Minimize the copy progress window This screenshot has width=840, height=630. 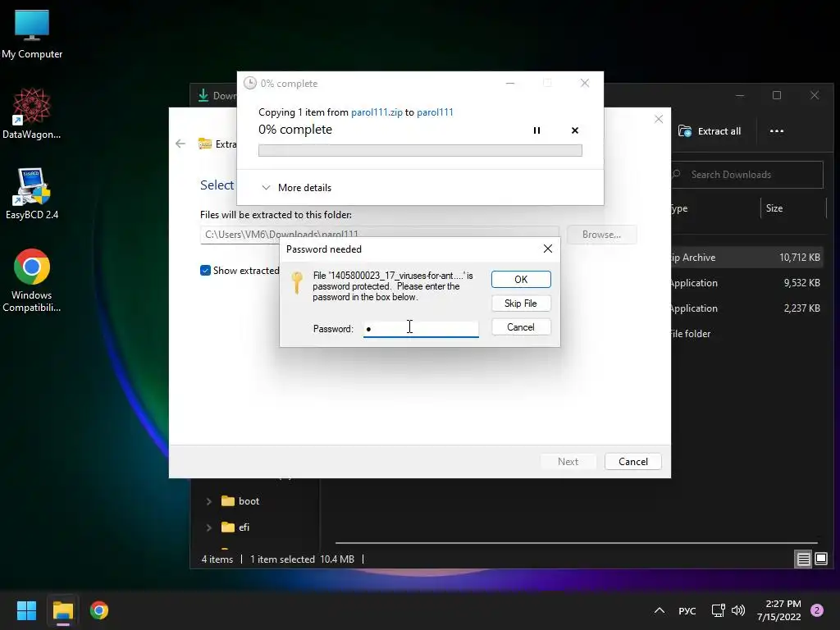(x=510, y=83)
